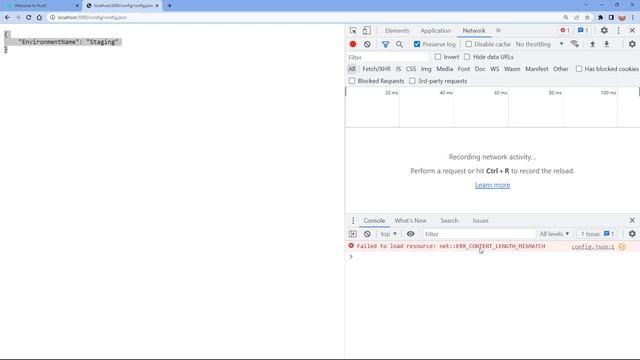The height and width of the screenshot is (360, 640).
Task: Go to browser home page
Action: click(39, 18)
